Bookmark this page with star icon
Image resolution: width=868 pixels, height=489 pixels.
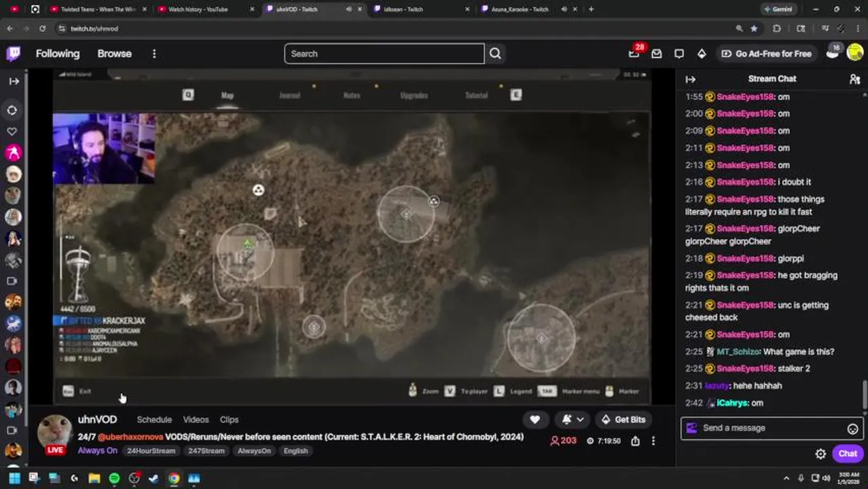coord(754,29)
